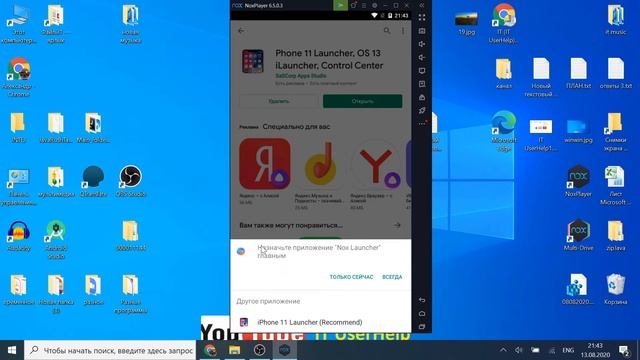Viewport: 640px width, 360px height.
Task: Click the Nox sidebar screen icon
Action: pos(422,71)
